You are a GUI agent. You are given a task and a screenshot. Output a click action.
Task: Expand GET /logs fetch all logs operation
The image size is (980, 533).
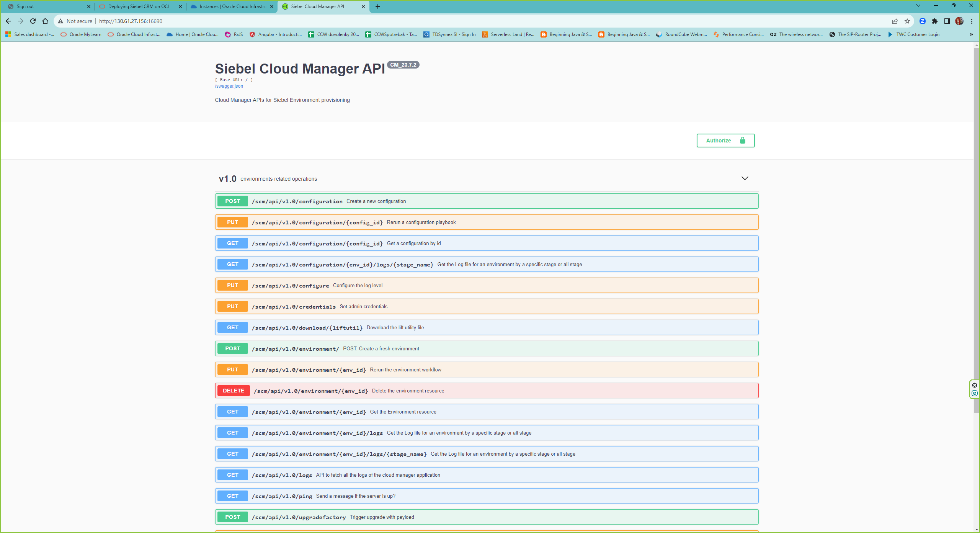(x=487, y=475)
